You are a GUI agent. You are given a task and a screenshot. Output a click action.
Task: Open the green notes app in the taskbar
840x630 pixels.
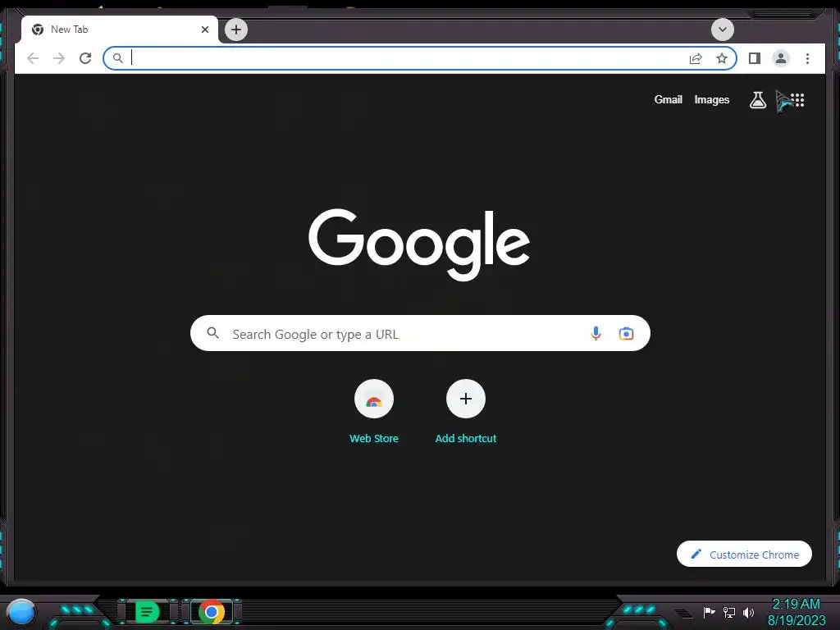147,612
